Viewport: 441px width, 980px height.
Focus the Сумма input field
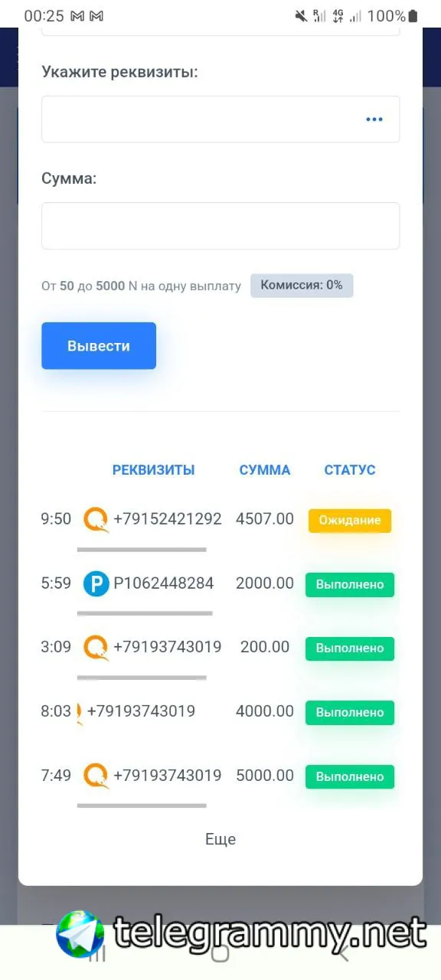point(220,226)
